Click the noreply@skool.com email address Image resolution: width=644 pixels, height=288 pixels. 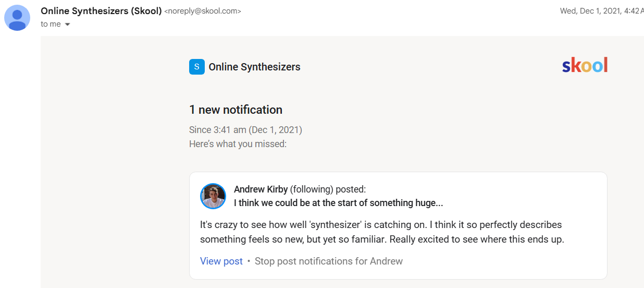point(203,11)
